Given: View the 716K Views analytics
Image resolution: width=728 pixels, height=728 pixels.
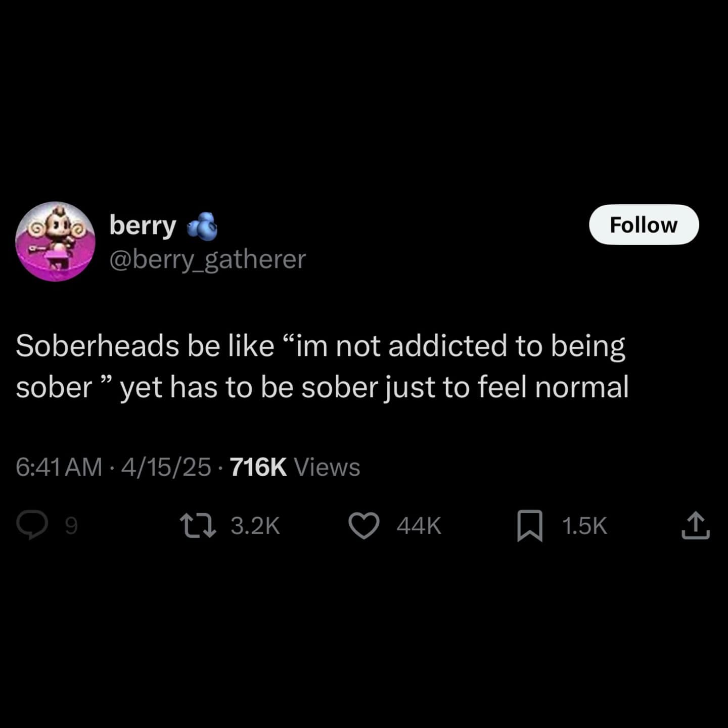Looking at the screenshot, I should (x=295, y=467).
